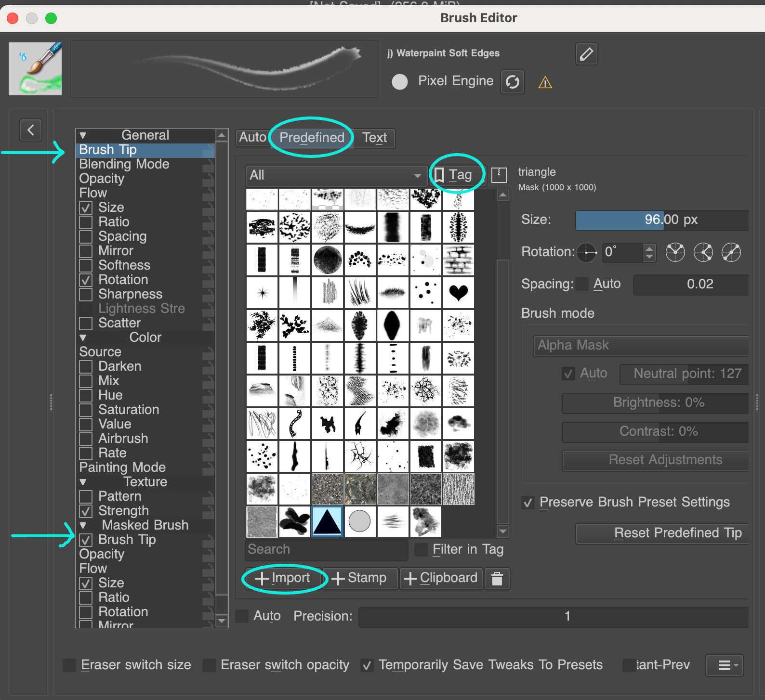Enable Eraser switch size checkbox
The image size is (765, 700).
tap(70, 665)
